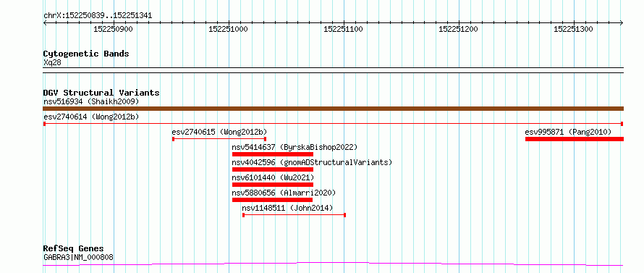
Task: Click the left arrowhead of the ruler
Action: point(45,23)
